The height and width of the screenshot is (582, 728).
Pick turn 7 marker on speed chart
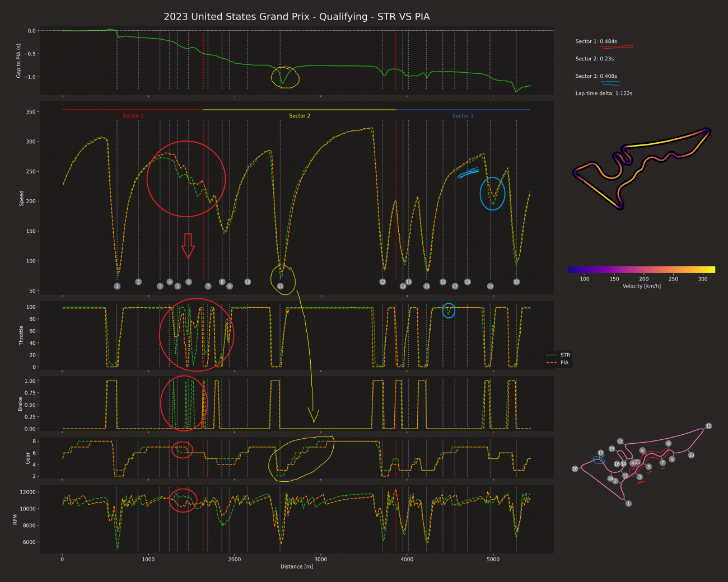208,286
